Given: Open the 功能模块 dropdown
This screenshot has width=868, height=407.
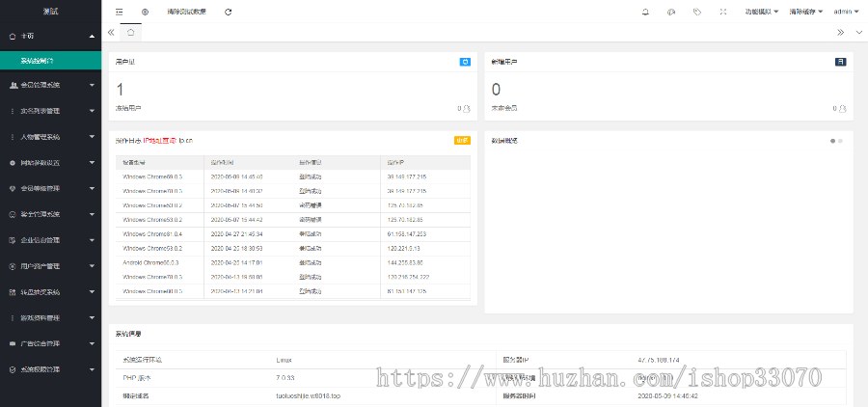Looking at the screenshot, I should (762, 12).
